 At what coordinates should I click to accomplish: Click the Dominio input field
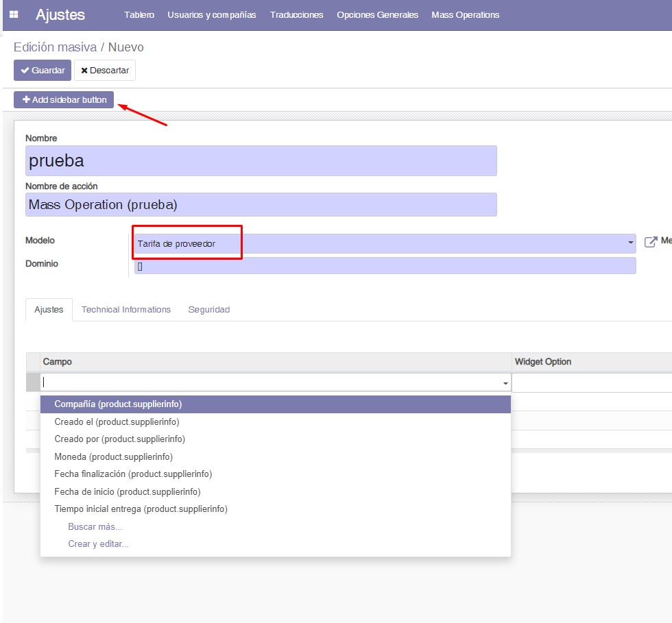click(x=385, y=266)
